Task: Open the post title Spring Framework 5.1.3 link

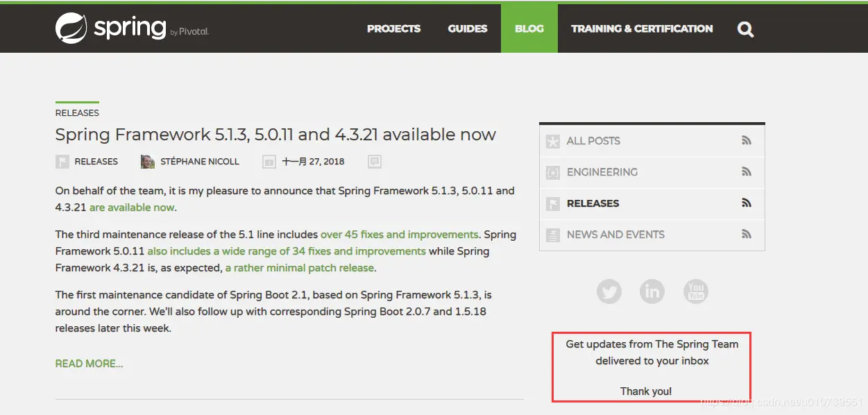Action: click(x=275, y=135)
